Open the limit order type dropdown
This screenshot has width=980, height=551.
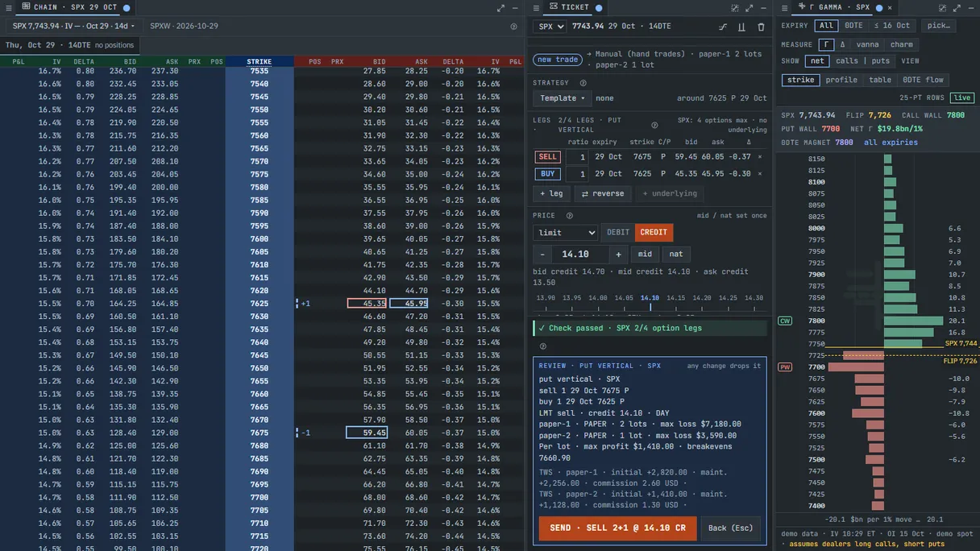(x=565, y=233)
